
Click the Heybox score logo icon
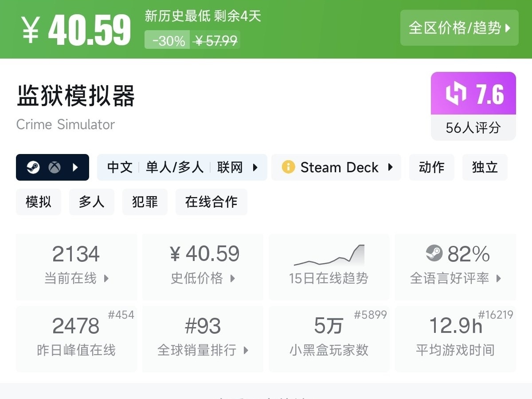[456, 94]
